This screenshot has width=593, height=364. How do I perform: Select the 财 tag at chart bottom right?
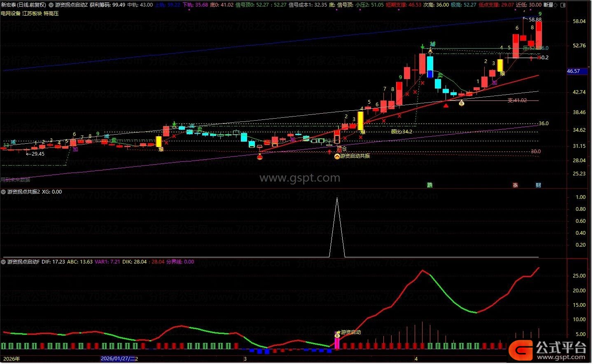pyautogui.click(x=538, y=185)
